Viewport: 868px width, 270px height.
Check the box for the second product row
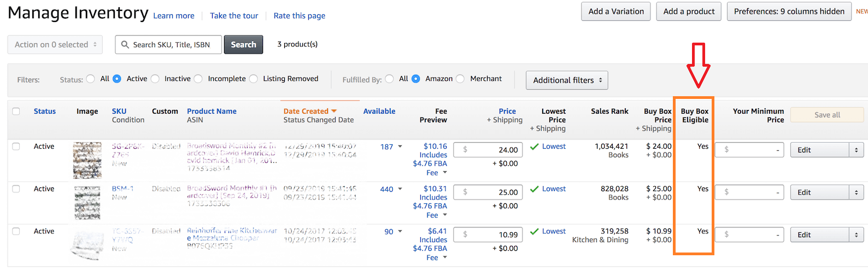[16, 189]
